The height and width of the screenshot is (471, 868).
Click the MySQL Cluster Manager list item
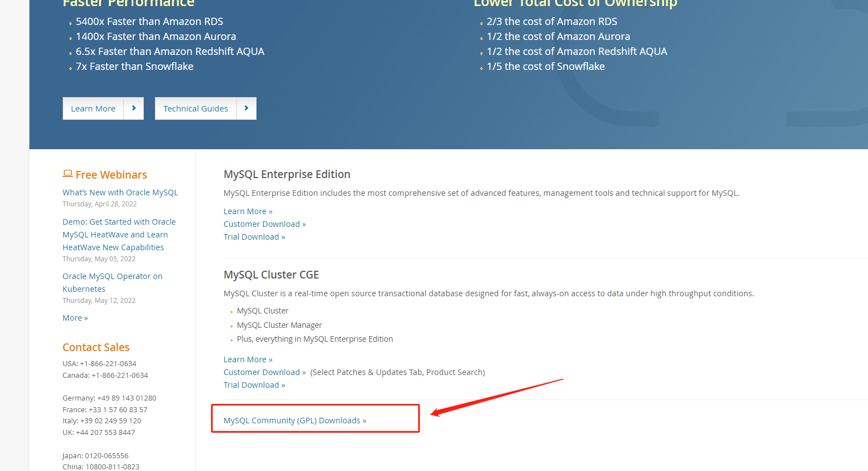[x=279, y=325]
